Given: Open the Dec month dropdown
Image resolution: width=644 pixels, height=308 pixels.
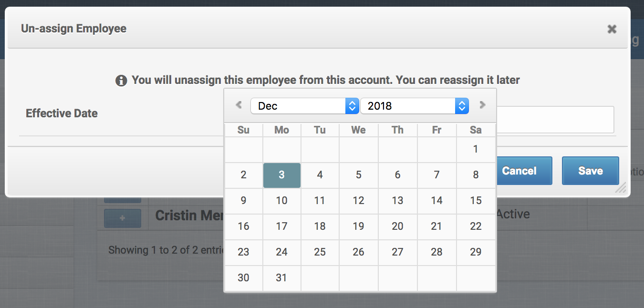Looking at the screenshot, I should pyautogui.click(x=305, y=106).
